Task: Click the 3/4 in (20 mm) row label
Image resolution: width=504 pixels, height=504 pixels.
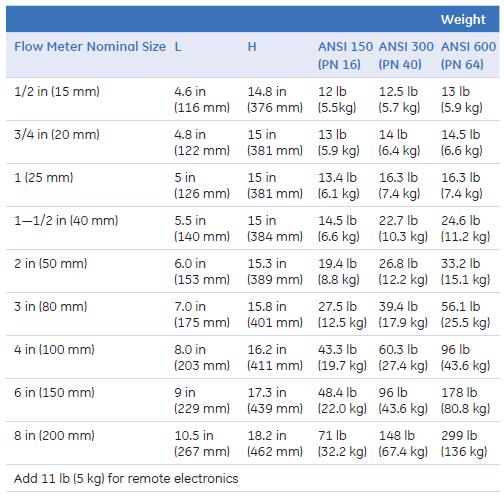Action: (x=57, y=134)
